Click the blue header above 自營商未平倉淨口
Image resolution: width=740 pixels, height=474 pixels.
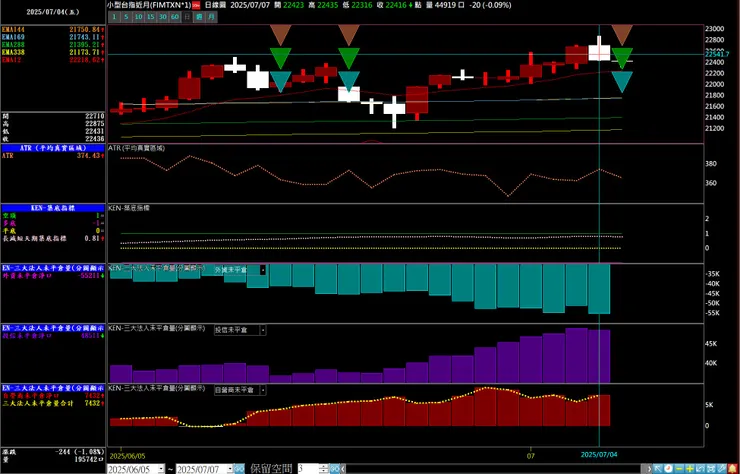[53, 388]
